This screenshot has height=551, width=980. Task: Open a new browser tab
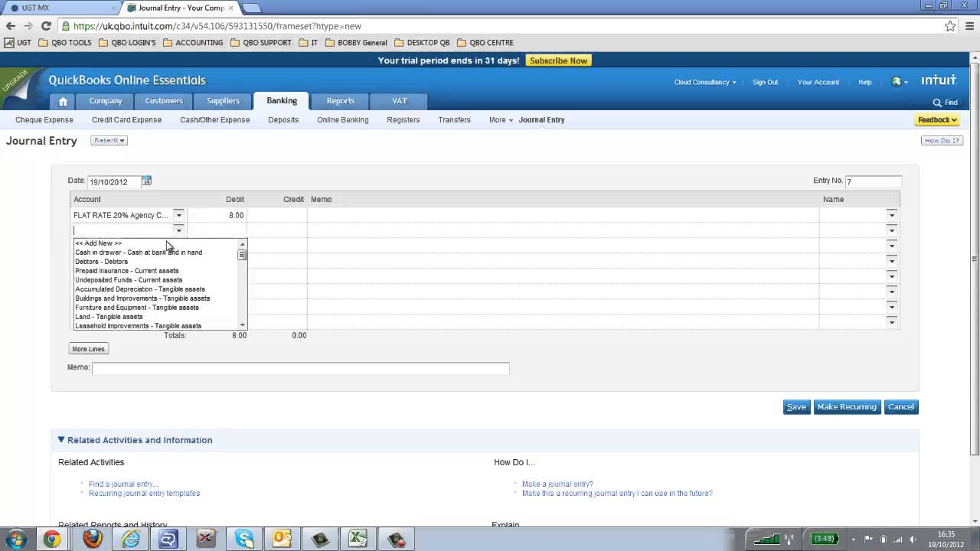point(251,8)
